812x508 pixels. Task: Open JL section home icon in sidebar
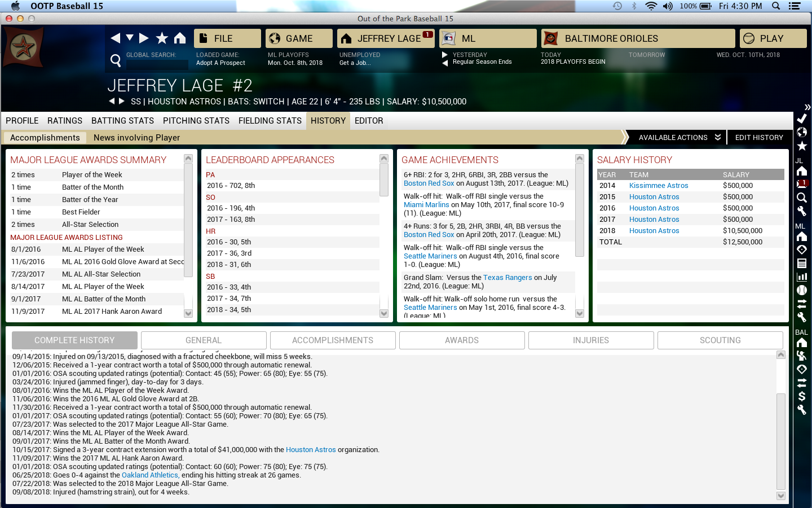coord(801,171)
